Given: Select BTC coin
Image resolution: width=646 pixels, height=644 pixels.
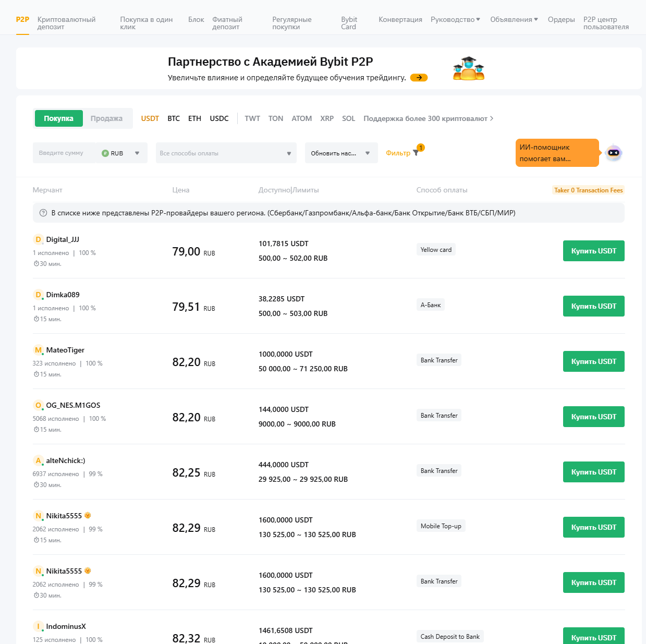Looking at the screenshot, I should point(174,118).
